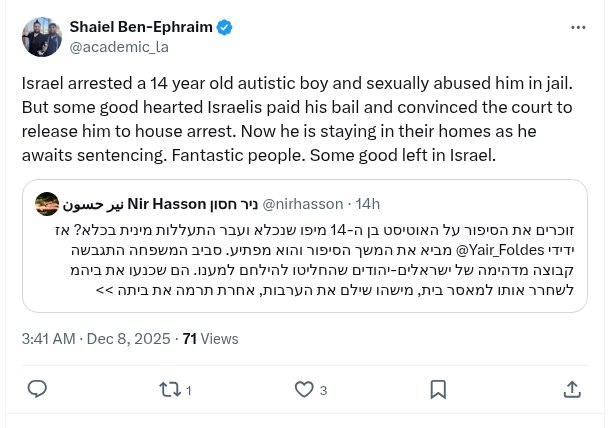Repost this tweet with the retweet icon

click(169, 389)
